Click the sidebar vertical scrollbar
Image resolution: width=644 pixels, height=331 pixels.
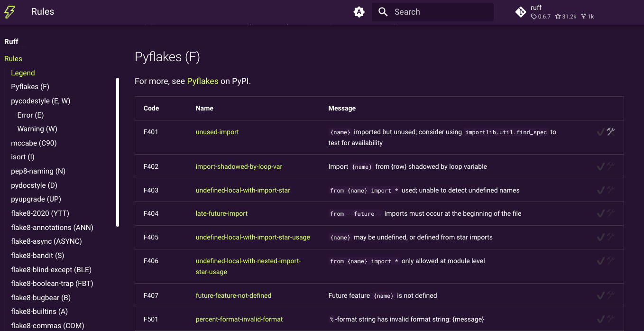tap(118, 152)
